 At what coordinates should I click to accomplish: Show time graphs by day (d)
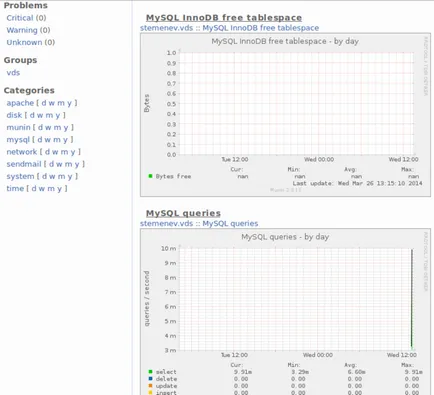tap(34, 189)
